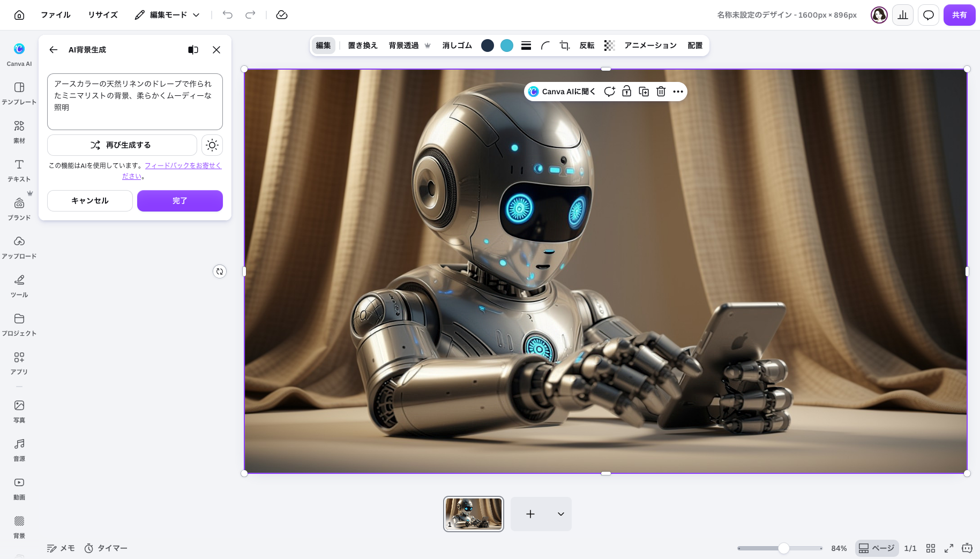Open アニメーション options
The height and width of the screenshot is (559, 980).
tap(650, 46)
